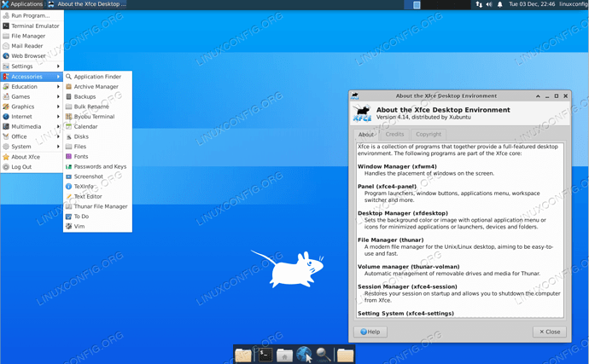Click the Applications menu button in panel

tap(22, 4)
